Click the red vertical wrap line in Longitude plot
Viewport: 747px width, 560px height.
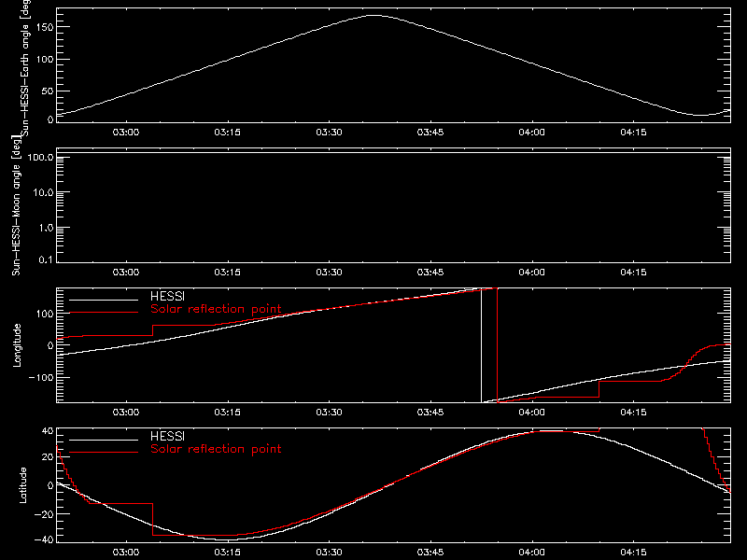497,345
